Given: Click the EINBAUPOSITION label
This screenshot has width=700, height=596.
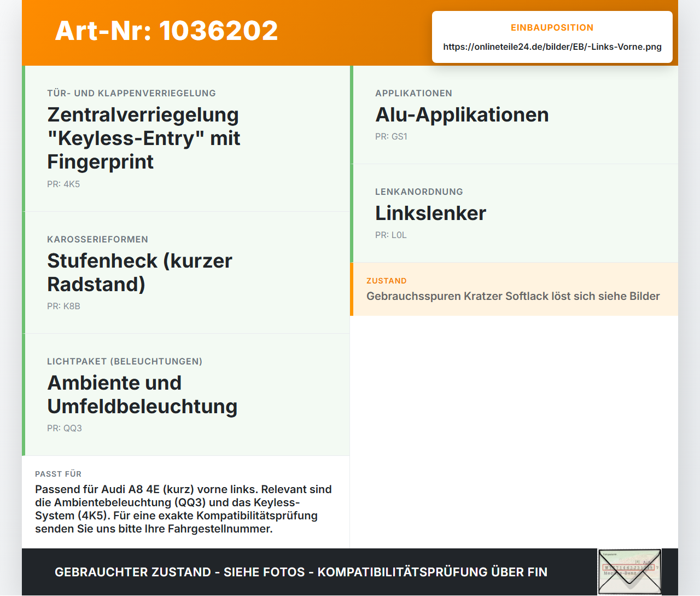Looking at the screenshot, I should (x=552, y=27).
